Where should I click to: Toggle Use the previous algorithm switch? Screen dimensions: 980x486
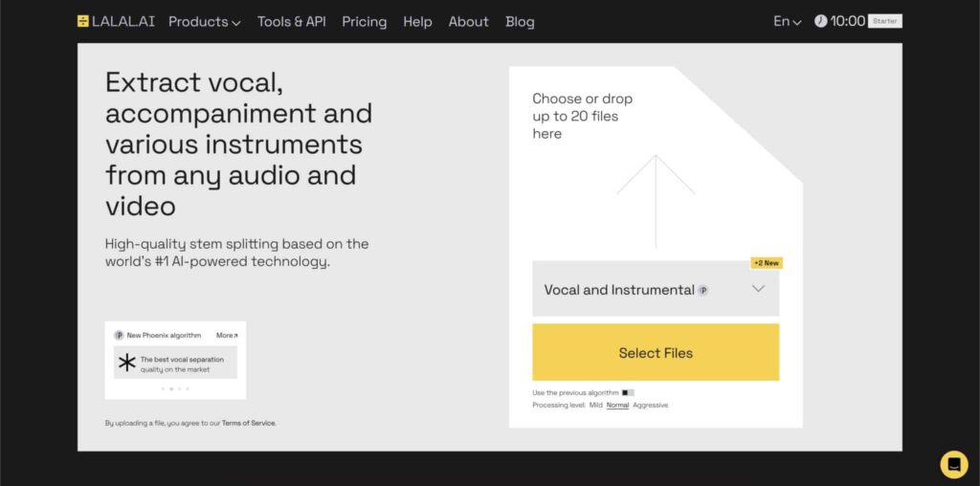point(628,392)
